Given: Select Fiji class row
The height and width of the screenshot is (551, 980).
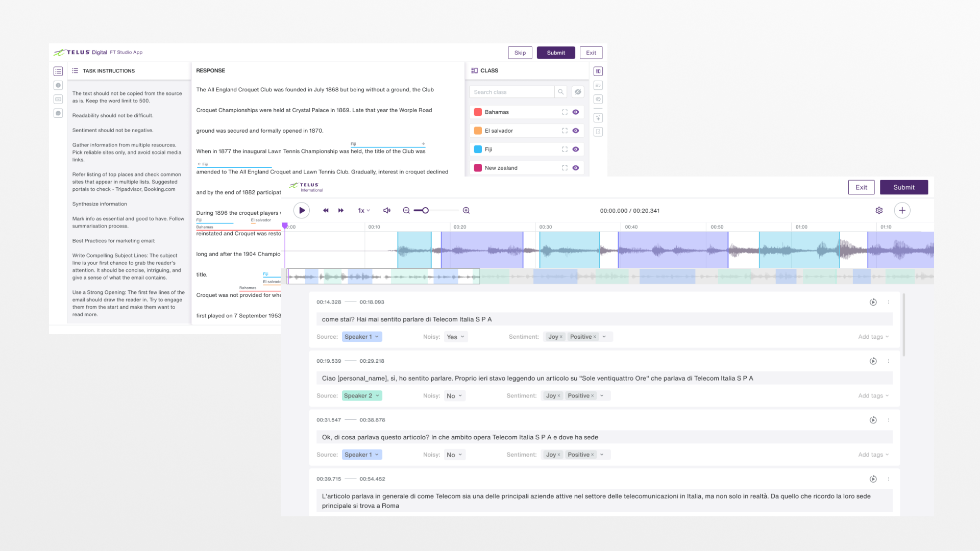Looking at the screenshot, I should 527,149.
